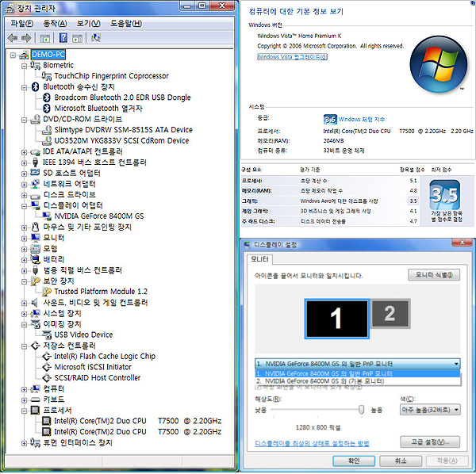Choose option 2 (기본 모니터) in dropdown list

(x=358, y=381)
